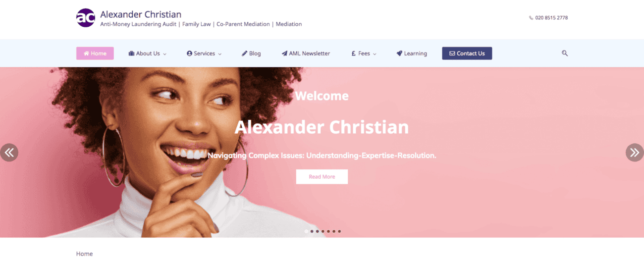Go to previous slide with left arrows

click(9, 153)
